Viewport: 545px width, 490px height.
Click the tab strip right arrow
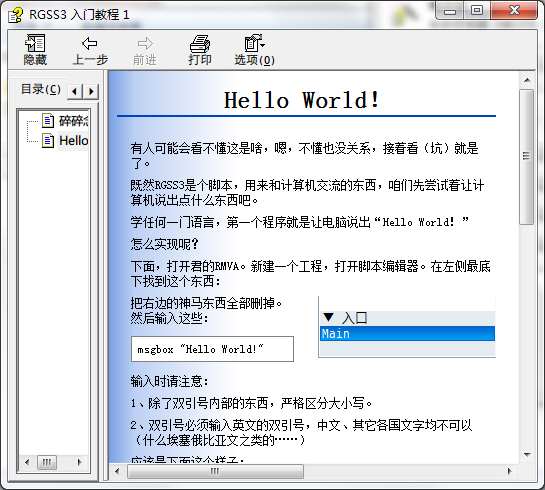(91, 91)
